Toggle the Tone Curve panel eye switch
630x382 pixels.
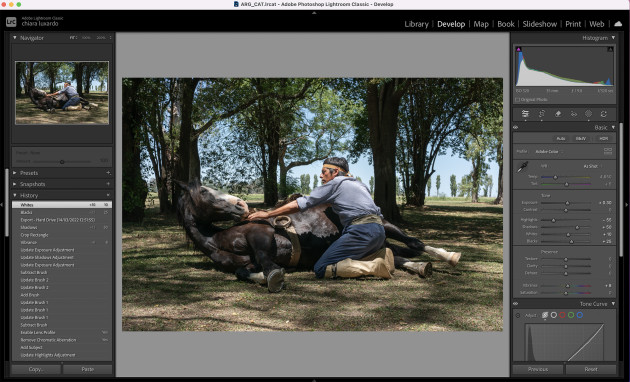click(516, 304)
